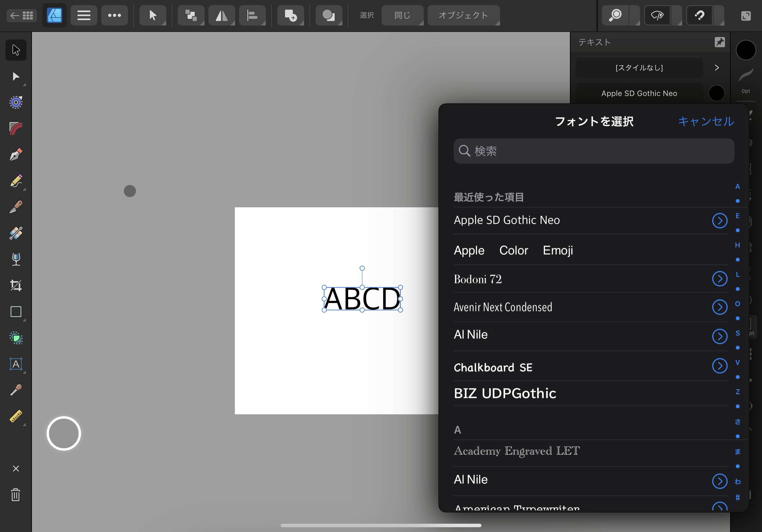762x532 pixels.
Task: Delete selection with trash icon
Action: pos(16,495)
